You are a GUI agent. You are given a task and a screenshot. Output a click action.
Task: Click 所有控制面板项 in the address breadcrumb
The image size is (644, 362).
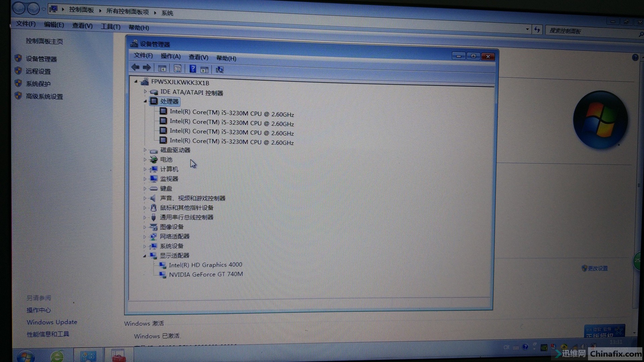[x=127, y=11]
